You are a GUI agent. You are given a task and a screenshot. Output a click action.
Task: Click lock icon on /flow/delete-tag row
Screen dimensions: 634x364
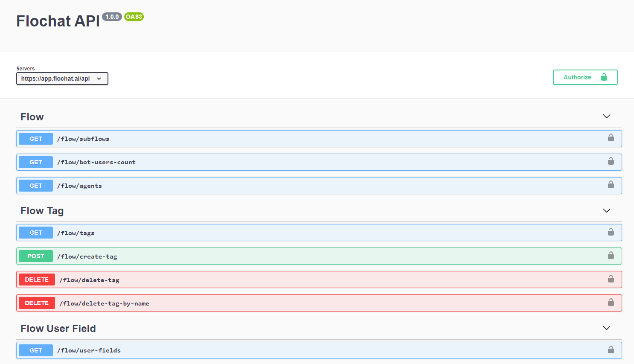click(x=611, y=279)
